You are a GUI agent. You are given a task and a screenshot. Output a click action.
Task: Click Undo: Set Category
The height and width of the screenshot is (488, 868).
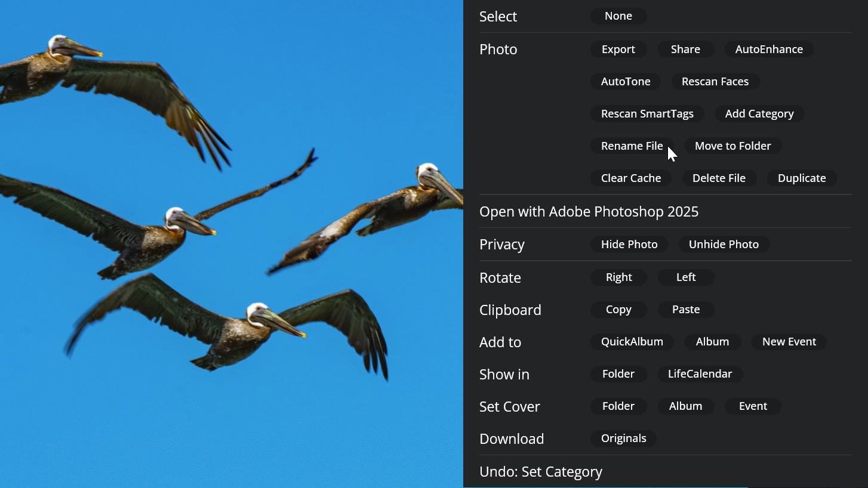tap(541, 472)
